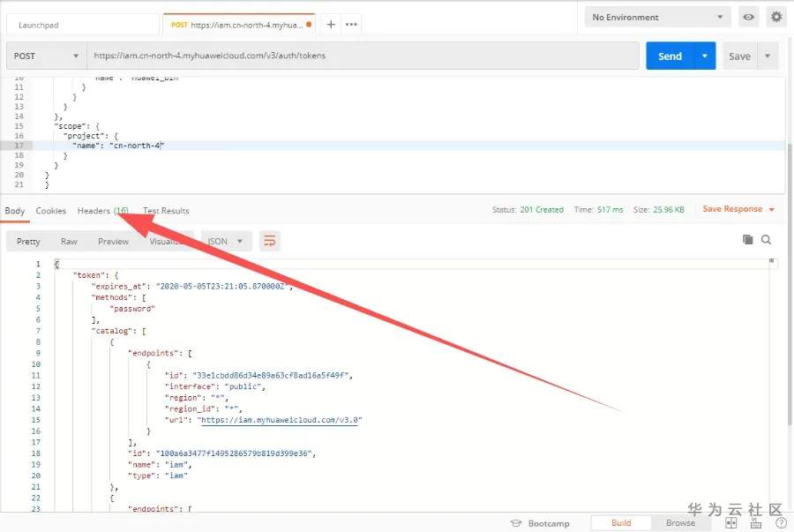Open manage environments gear icon

point(776,17)
